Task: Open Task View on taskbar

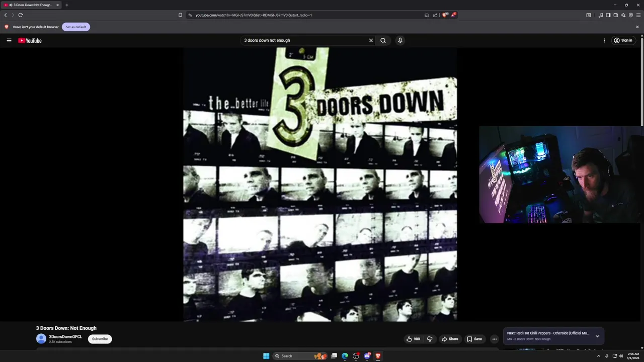Action: click(334, 356)
